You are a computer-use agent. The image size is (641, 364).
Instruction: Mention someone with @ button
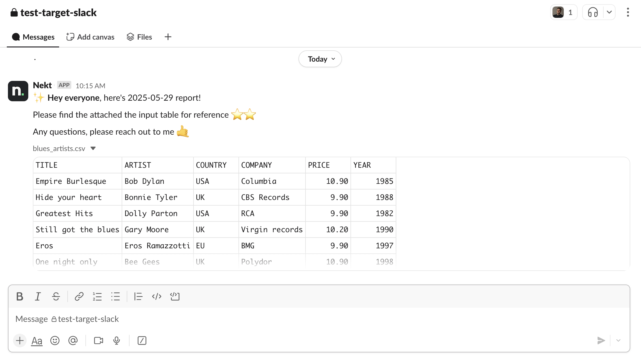73,341
